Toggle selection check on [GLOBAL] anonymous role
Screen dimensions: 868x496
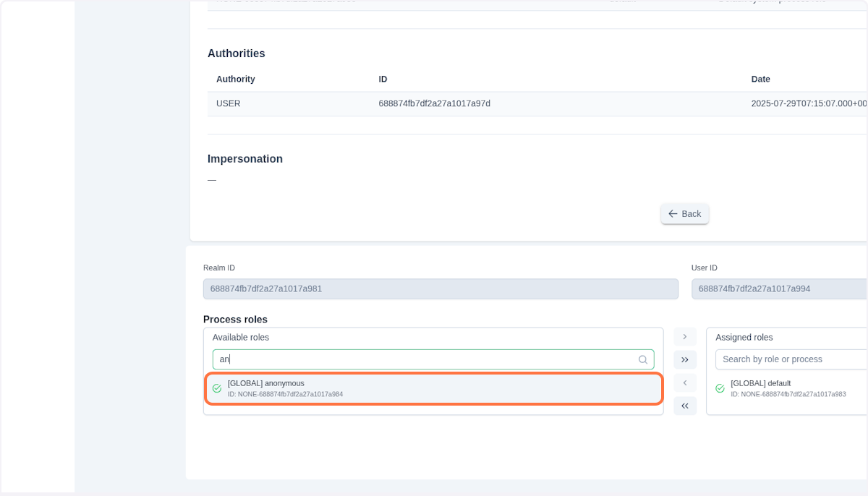217,388
